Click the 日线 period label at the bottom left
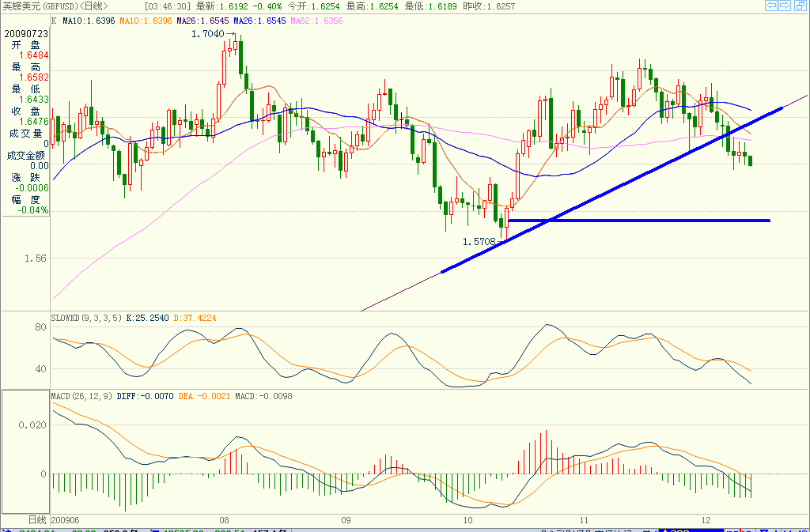This screenshot has width=810, height=532. pos(37,519)
